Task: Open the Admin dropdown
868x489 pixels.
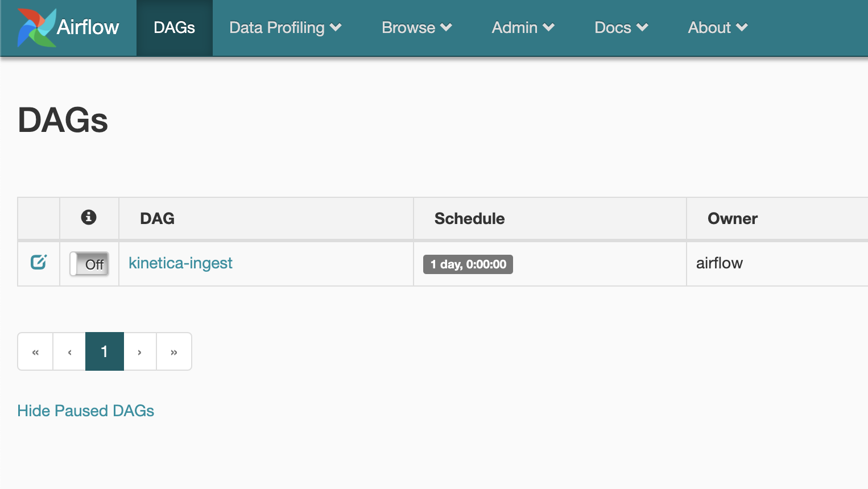Action: point(523,27)
